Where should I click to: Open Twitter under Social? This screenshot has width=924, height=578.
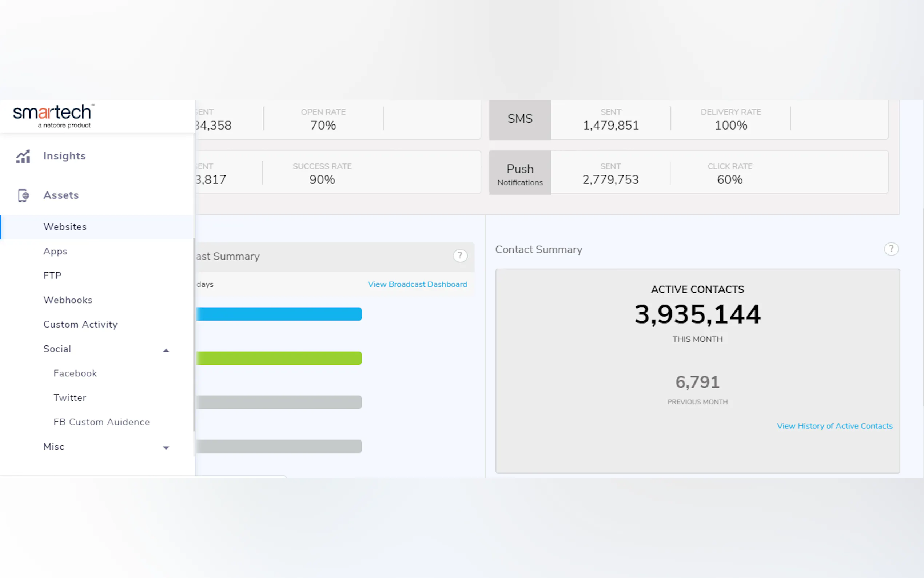tap(70, 398)
